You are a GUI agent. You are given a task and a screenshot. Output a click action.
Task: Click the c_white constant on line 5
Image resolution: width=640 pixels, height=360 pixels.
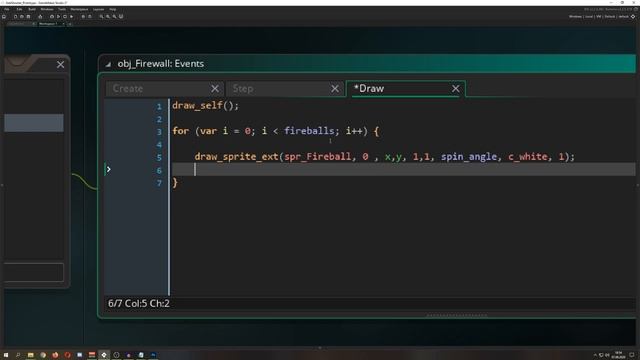coord(528,157)
